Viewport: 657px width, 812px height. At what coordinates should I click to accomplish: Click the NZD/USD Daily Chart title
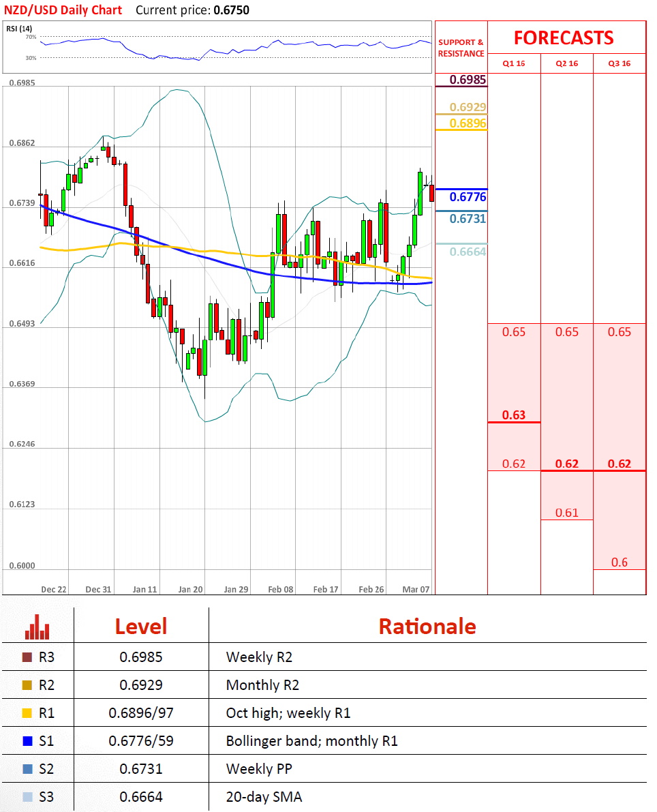[x=63, y=10]
